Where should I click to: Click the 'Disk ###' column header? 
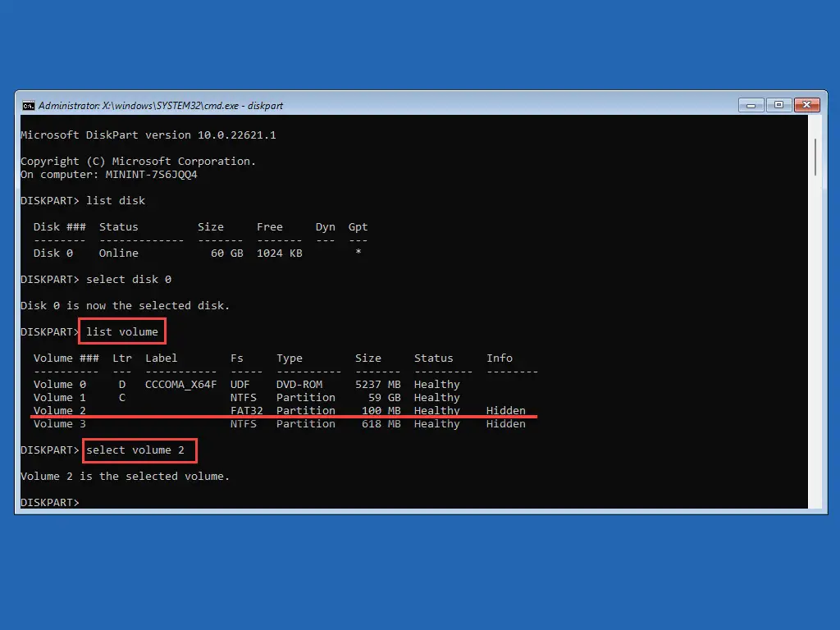point(59,227)
